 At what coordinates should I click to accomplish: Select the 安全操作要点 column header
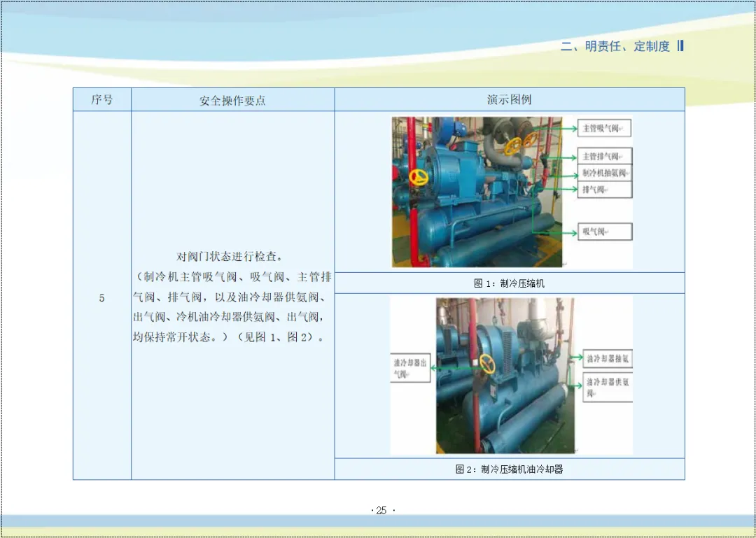click(233, 100)
